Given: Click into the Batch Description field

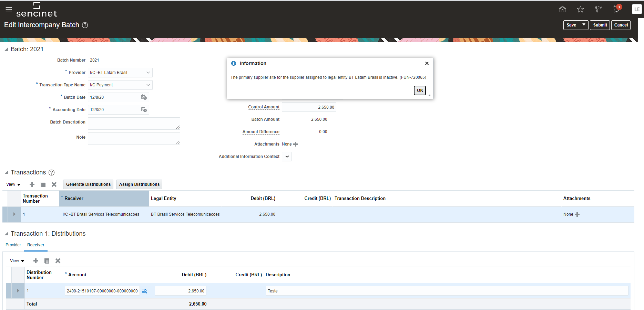Looking at the screenshot, I should click(x=134, y=124).
